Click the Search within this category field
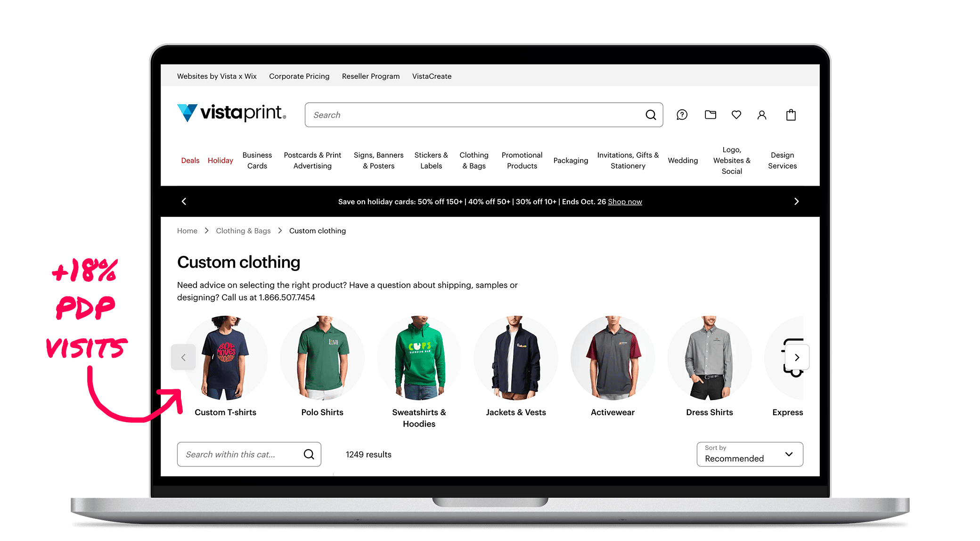 pos(240,454)
